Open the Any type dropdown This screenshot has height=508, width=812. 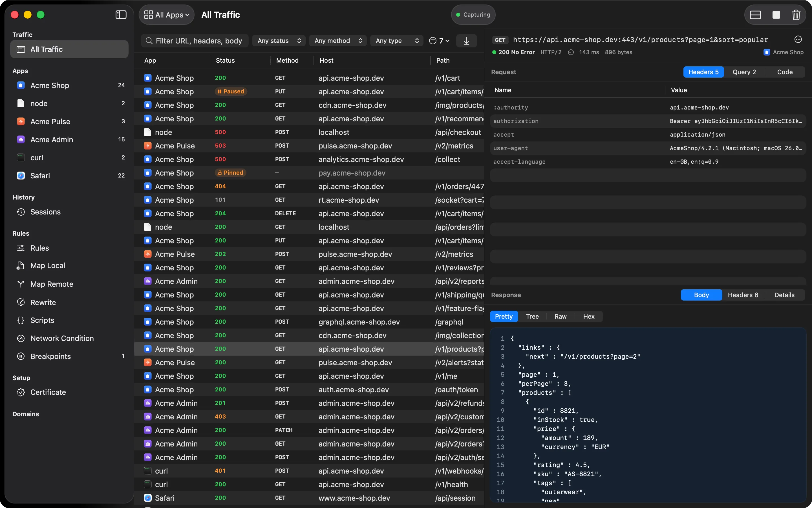(x=397, y=41)
